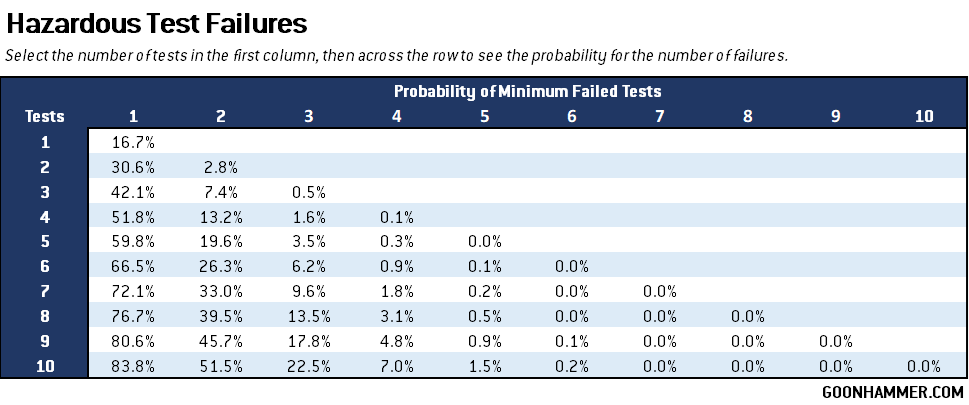The image size is (969, 405).
Task: Select the Tests column header
Action: point(44,116)
